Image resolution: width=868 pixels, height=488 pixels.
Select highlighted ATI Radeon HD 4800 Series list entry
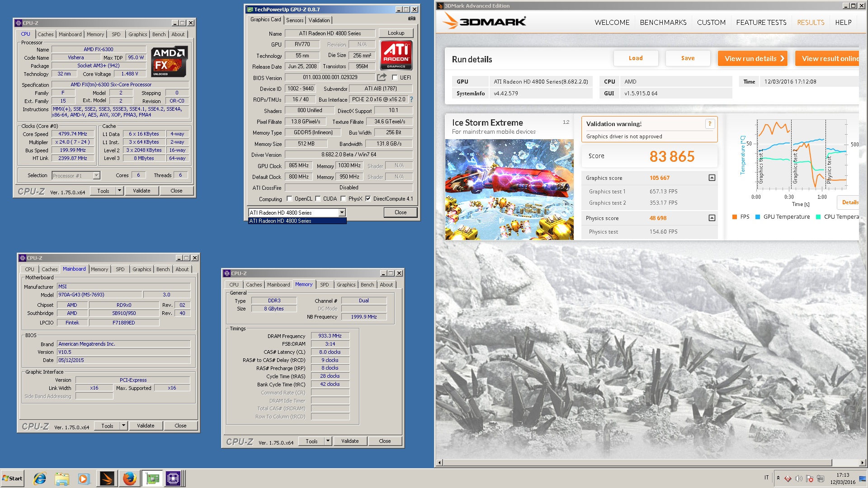[x=297, y=221]
